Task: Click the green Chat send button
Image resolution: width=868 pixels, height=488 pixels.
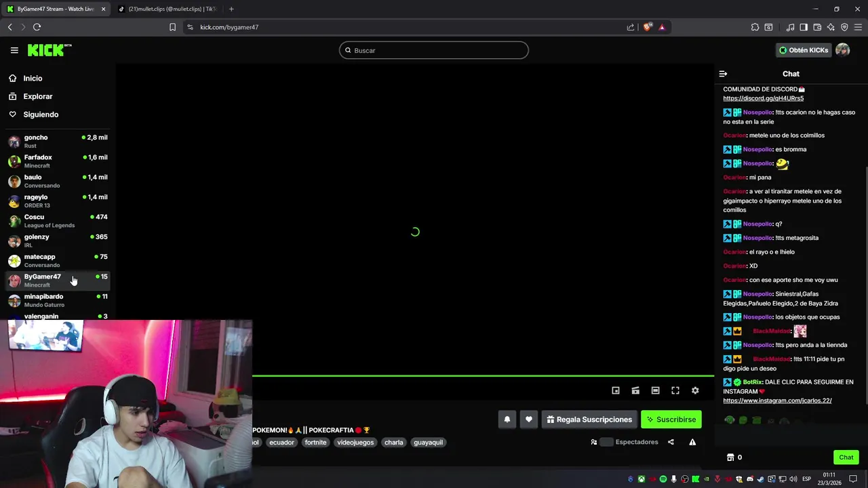Action: pyautogui.click(x=846, y=457)
